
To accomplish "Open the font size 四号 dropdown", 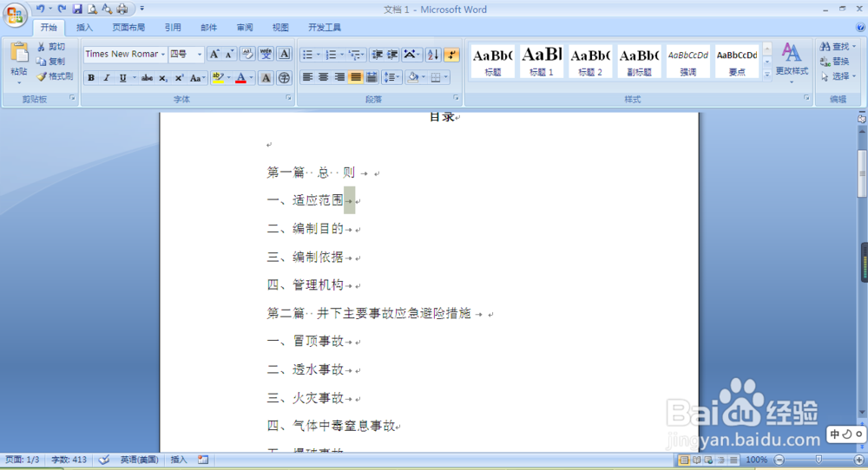I will pos(200,54).
